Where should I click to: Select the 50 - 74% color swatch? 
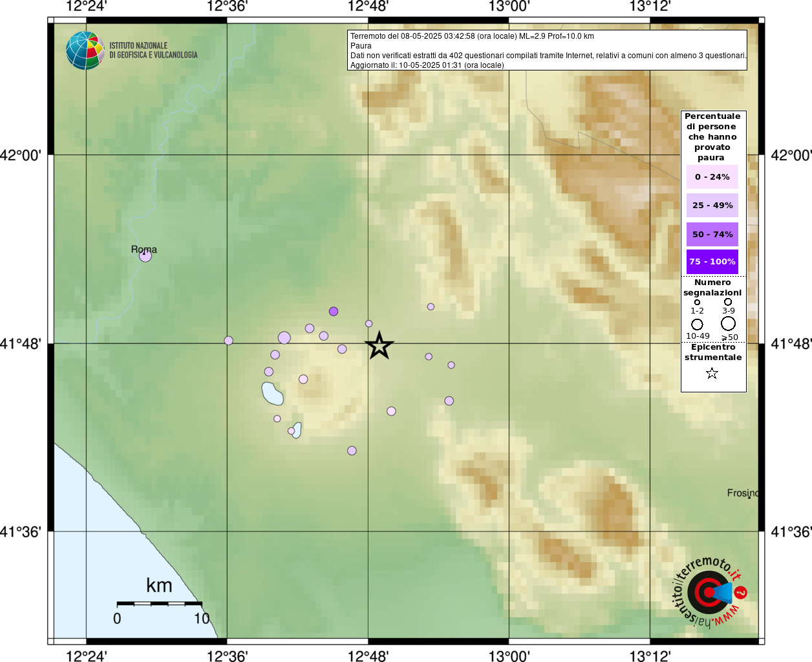coord(712,234)
